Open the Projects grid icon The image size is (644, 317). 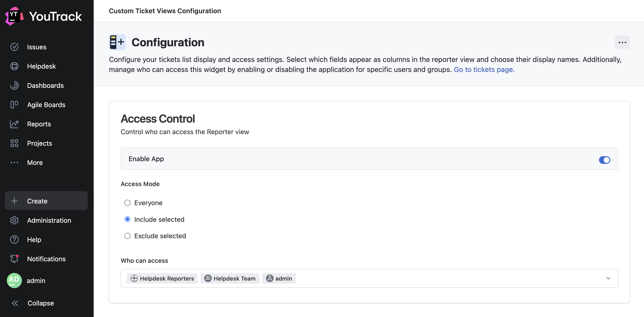[14, 143]
